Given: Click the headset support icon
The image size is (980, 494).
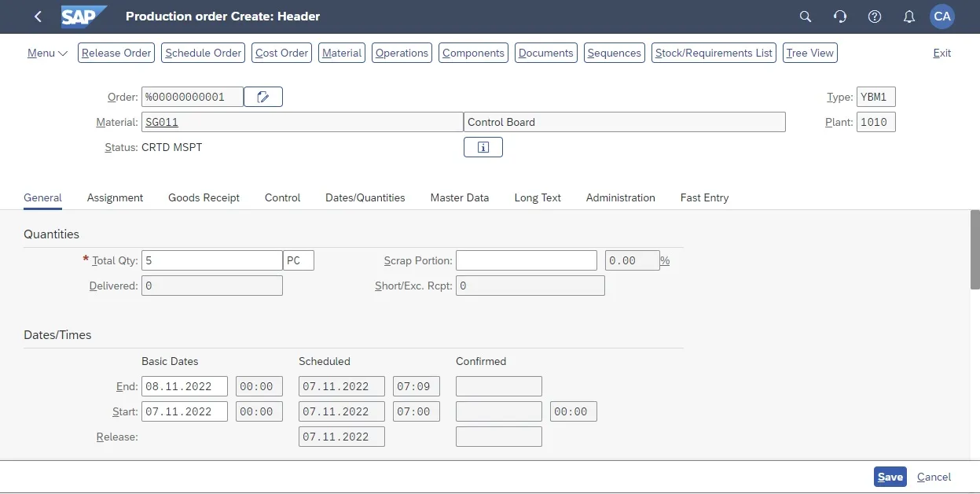Looking at the screenshot, I should (x=839, y=17).
